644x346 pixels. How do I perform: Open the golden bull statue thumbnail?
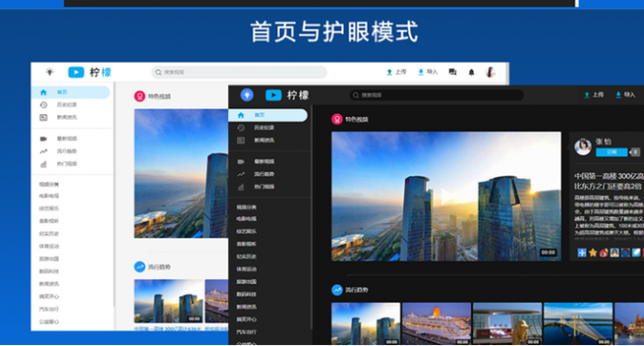point(507,324)
